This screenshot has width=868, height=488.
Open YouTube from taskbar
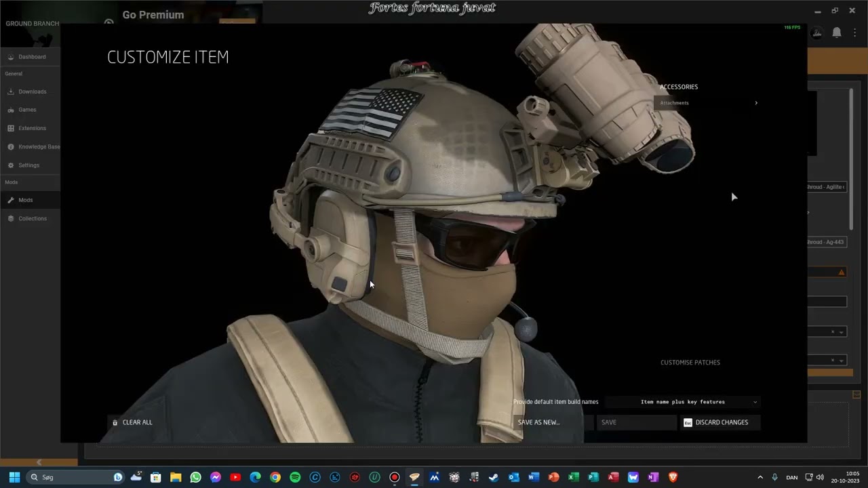click(x=235, y=477)
